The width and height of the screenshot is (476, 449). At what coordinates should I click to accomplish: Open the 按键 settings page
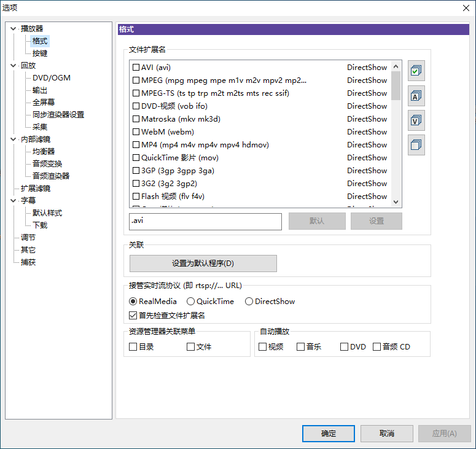tap(40, 53)
